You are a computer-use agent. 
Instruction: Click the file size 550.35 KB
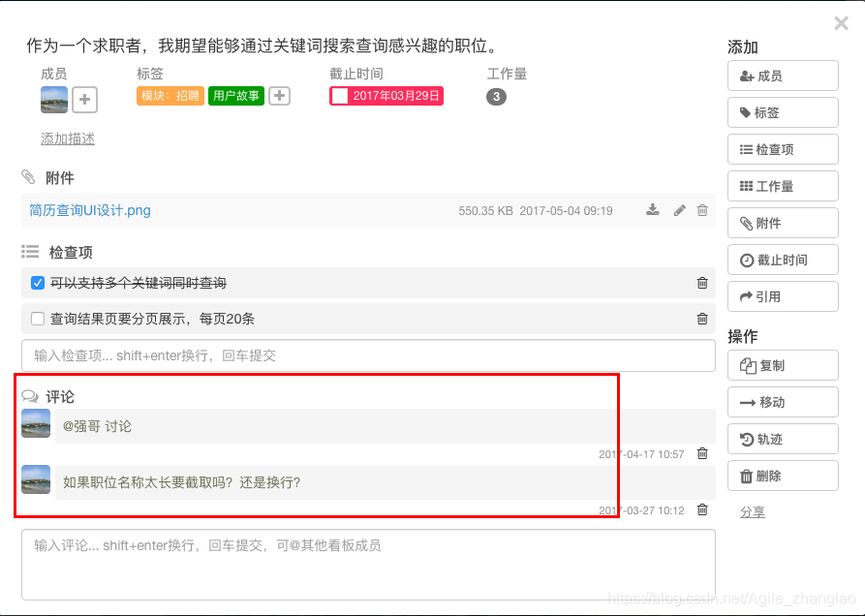click(x=485, y=211)
